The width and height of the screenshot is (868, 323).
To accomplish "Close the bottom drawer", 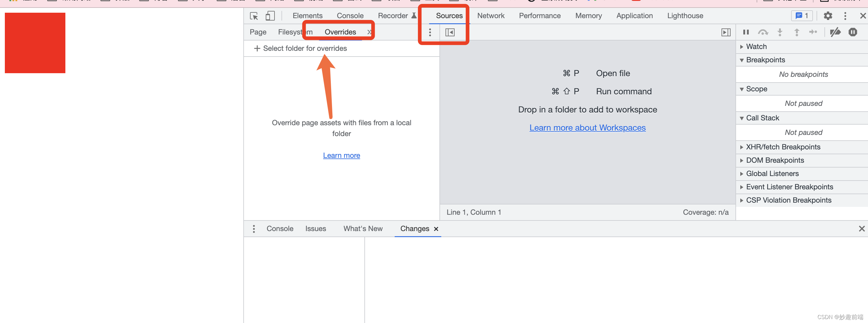I will pos(862,229).
